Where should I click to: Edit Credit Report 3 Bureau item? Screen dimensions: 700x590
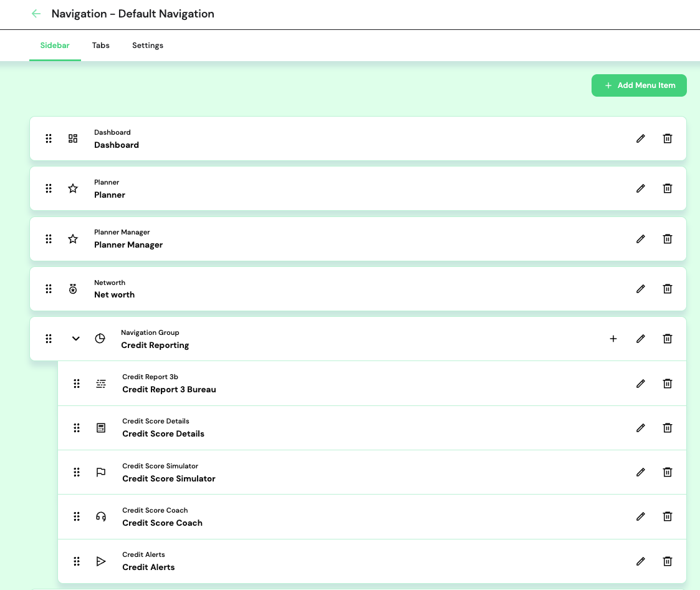tap(641, 384)
